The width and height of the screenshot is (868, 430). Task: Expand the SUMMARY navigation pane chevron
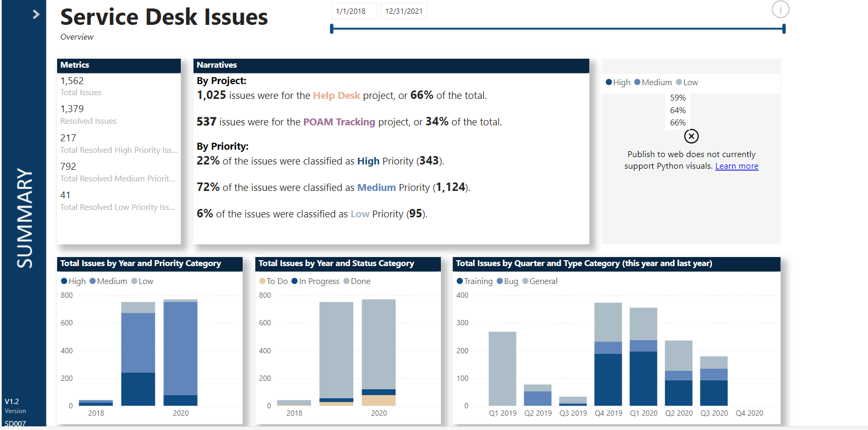point(36,14)
